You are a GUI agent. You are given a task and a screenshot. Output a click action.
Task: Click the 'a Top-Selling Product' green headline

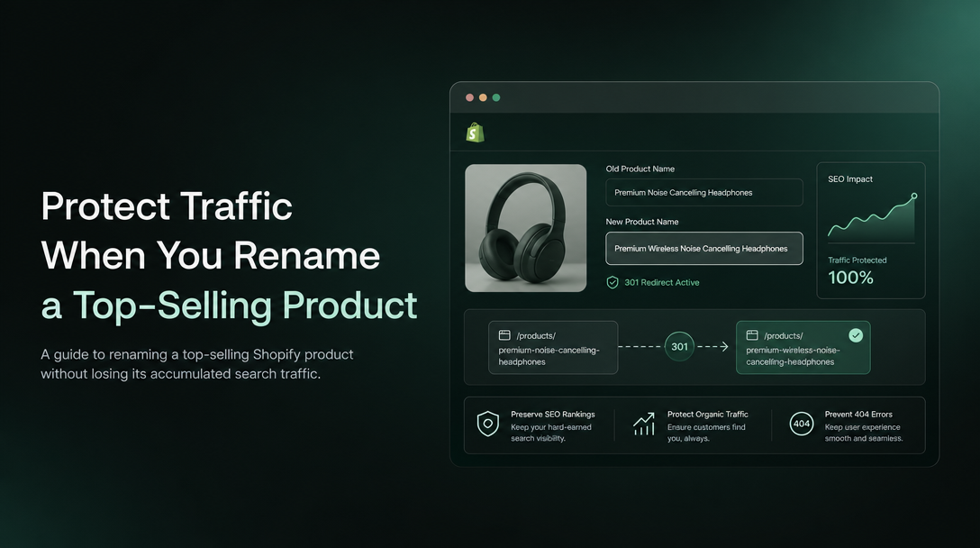click(229, 306)
